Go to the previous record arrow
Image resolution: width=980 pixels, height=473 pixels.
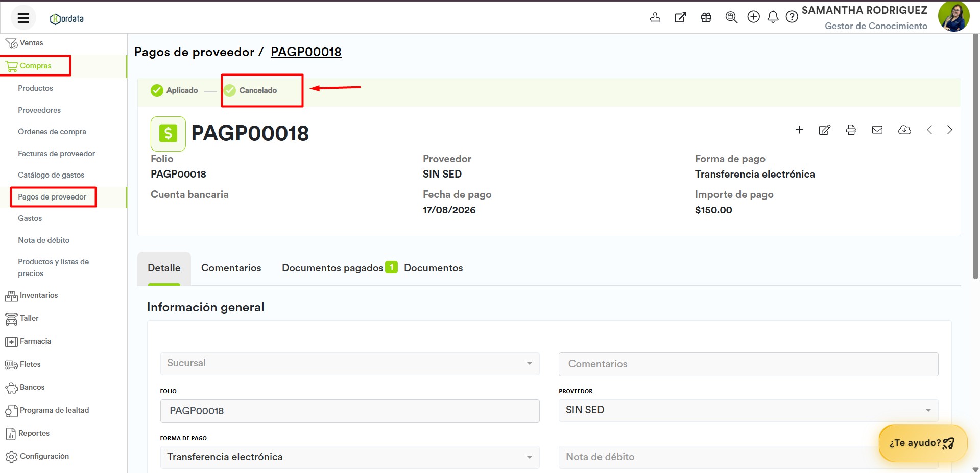pos(929,130)
